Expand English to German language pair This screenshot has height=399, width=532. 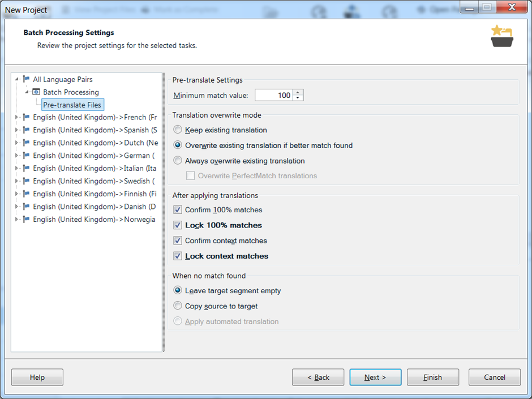[16, 156]
